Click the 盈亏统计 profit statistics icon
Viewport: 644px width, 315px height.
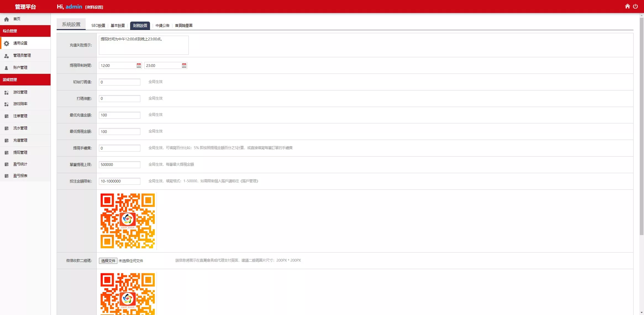click(6, 164)
